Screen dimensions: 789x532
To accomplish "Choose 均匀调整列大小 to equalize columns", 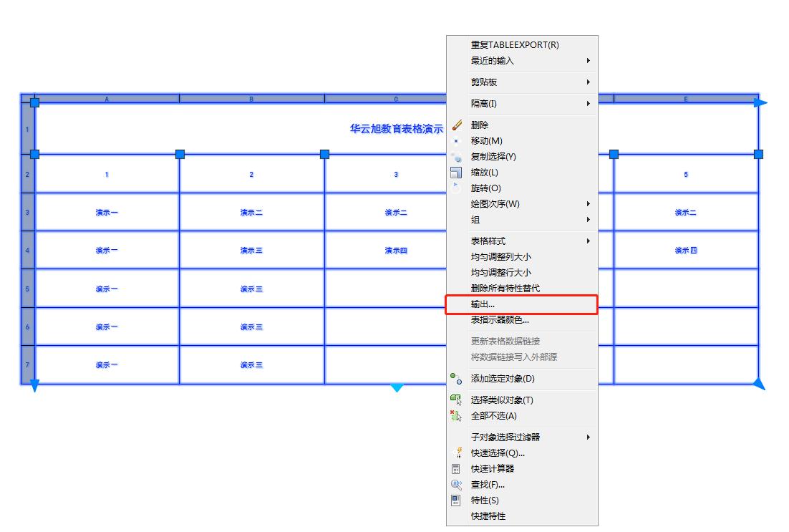I will click(510, 256).
